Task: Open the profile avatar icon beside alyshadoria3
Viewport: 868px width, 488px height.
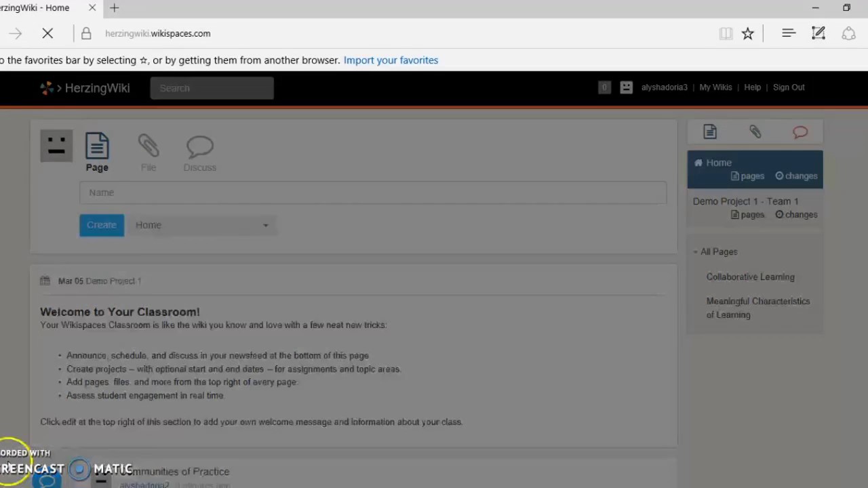Action: coord(626,87)
